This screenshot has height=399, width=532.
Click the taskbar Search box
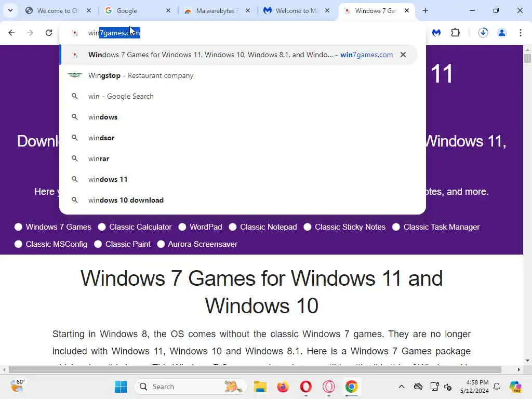click(x=191, y=387)
